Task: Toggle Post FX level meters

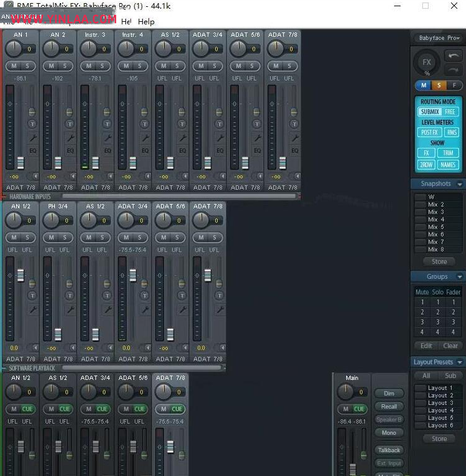Action: coord(430,132)
